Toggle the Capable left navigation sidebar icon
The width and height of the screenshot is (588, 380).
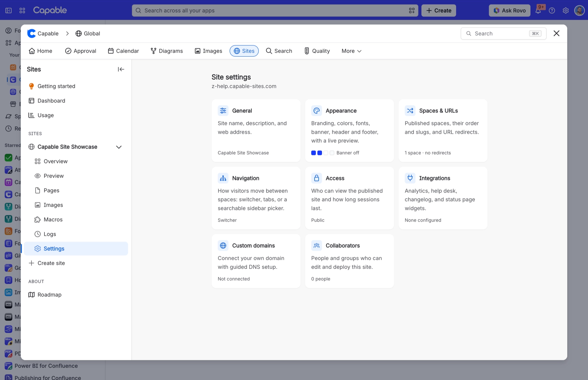pyautogui.click(x=9, y=11)
